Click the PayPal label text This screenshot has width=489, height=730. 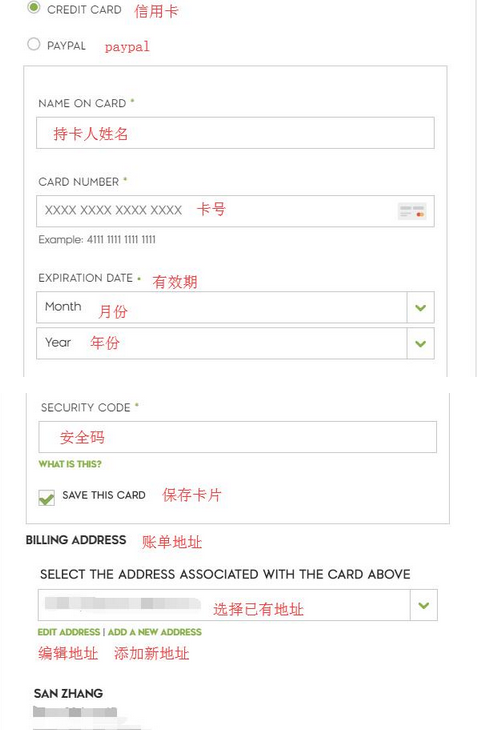click(x=66, y=46)
